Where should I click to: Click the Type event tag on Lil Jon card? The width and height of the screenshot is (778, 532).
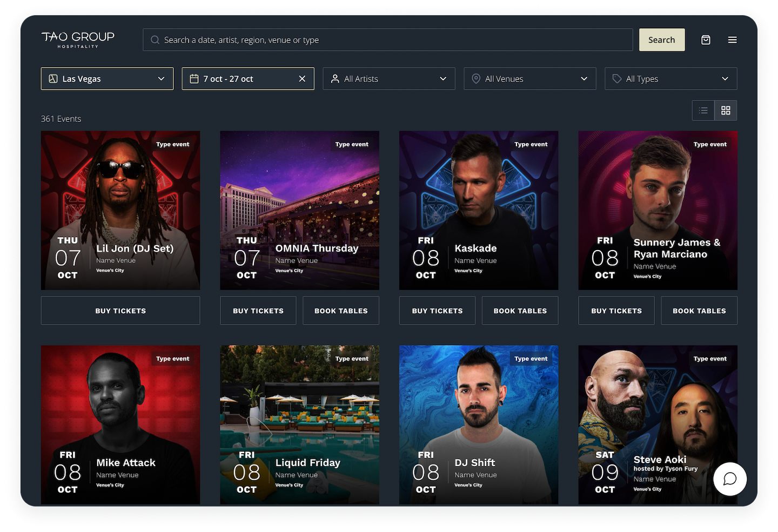pyautogui.click(x=173, y=144)
